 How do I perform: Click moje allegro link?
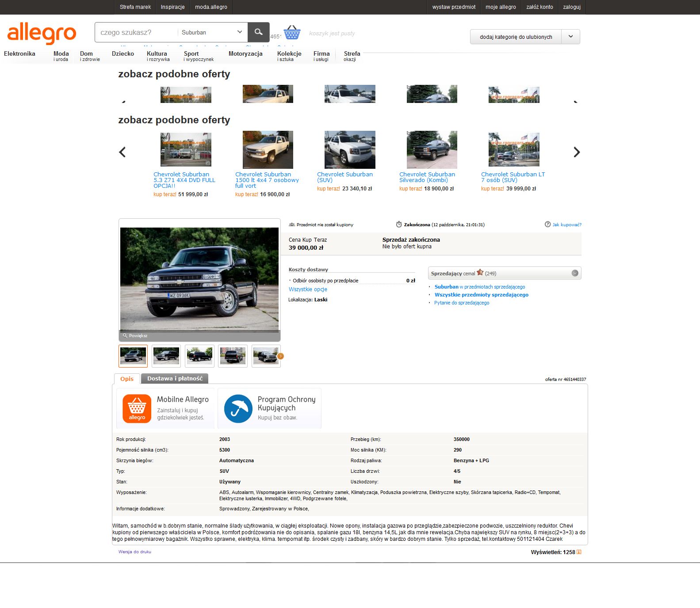[x=501, y=7]
